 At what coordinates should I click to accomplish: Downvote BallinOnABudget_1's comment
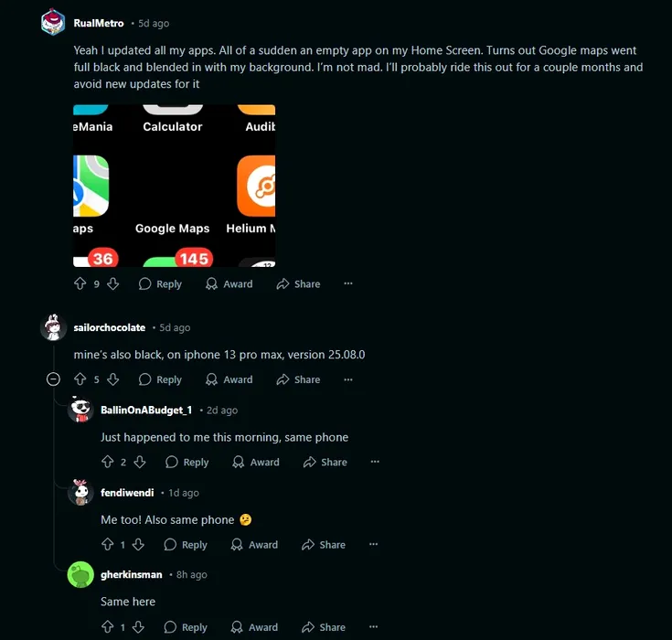click(140, 462)
